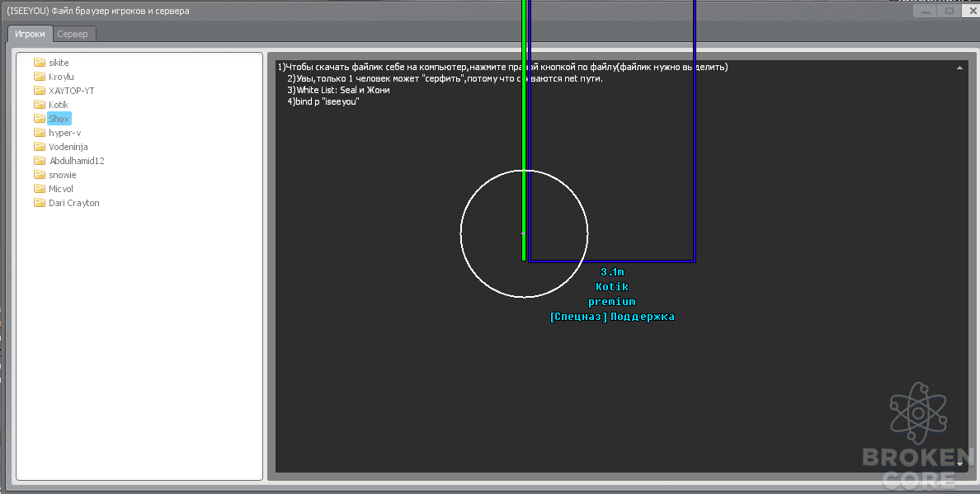
Task: Open the Kroylu player entry
Action: 61,77
